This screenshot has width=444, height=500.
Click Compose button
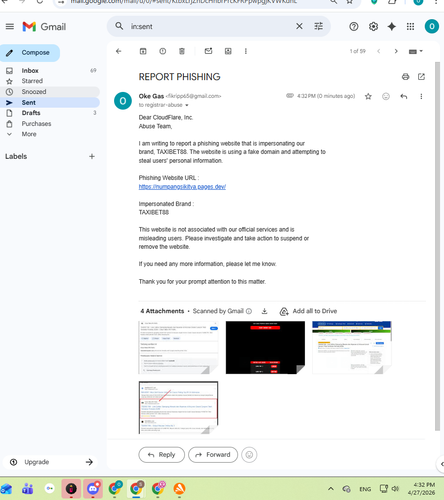(x=30, y=53)
